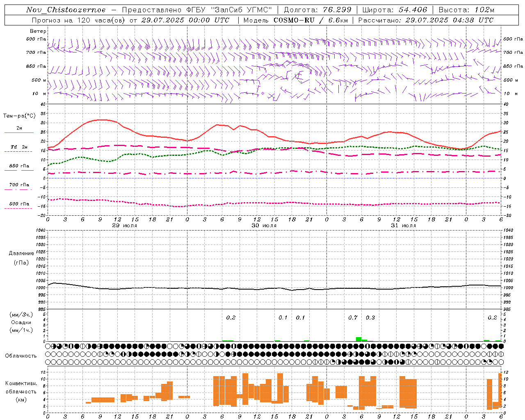Click the (гПа) pressure unit label
Screen dimensions: 525x420
(21, 262)
